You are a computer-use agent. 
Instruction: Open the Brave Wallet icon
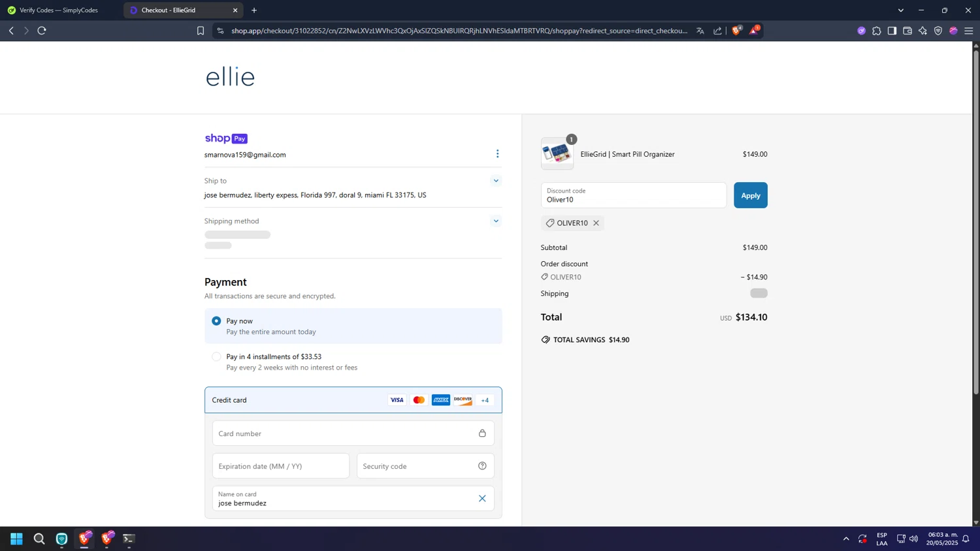(x=907, y=31)
